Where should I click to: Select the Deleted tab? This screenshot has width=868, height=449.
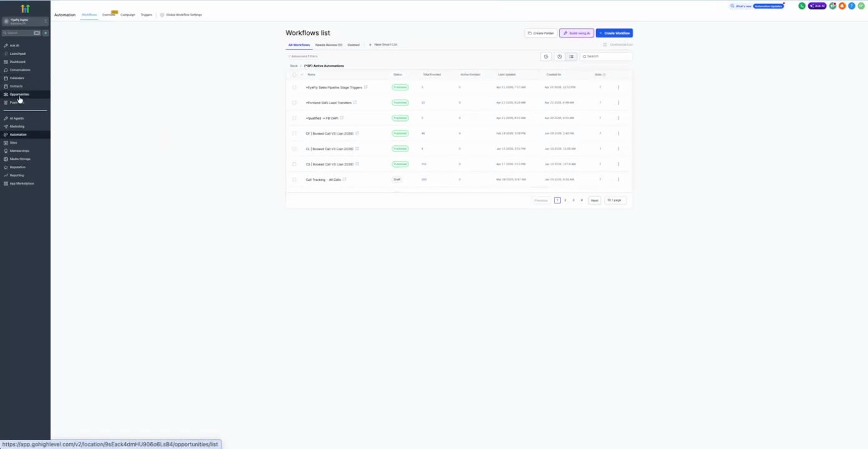(354, 45)
